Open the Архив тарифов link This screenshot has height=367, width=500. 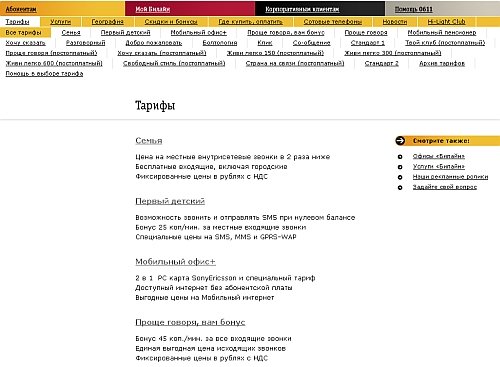pyautogui.click(x=442, y=63)
